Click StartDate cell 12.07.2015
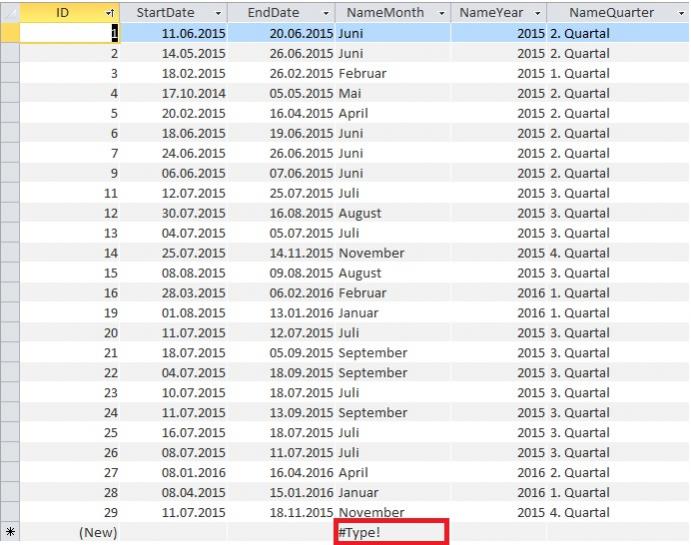This screenshot has height=545, width=691. (174, 193)
